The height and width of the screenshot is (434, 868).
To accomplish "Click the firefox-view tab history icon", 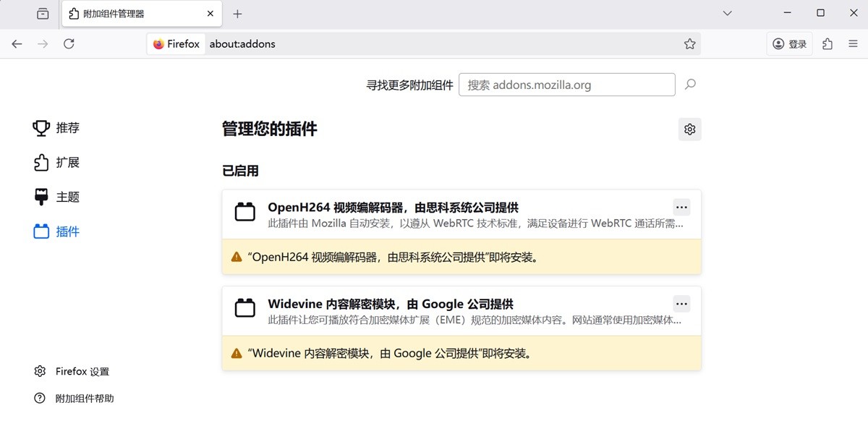I will coord(42,13).
